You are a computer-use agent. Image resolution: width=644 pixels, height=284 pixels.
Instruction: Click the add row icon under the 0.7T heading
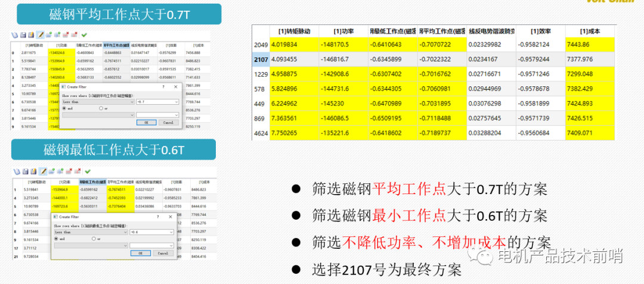tap(48, 35)
